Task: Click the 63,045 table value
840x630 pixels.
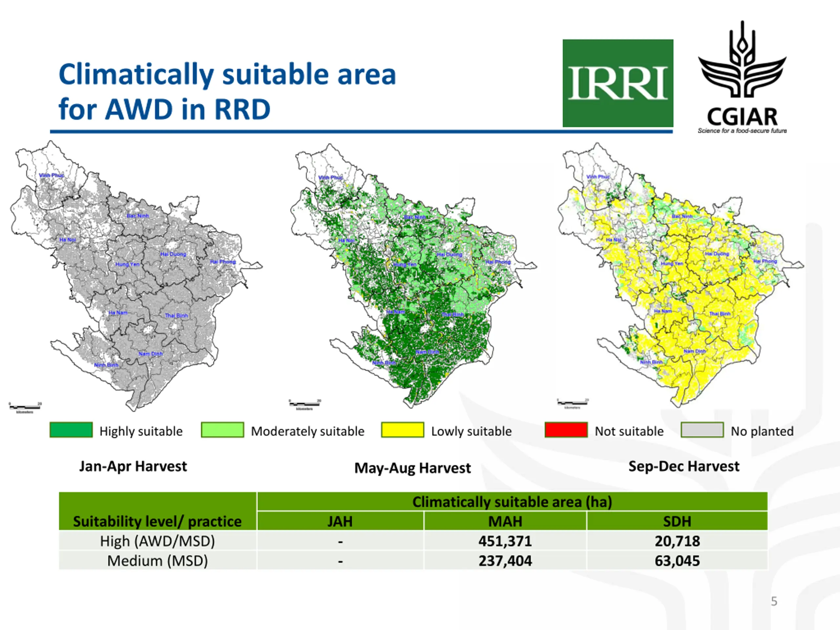Action: 677,561
